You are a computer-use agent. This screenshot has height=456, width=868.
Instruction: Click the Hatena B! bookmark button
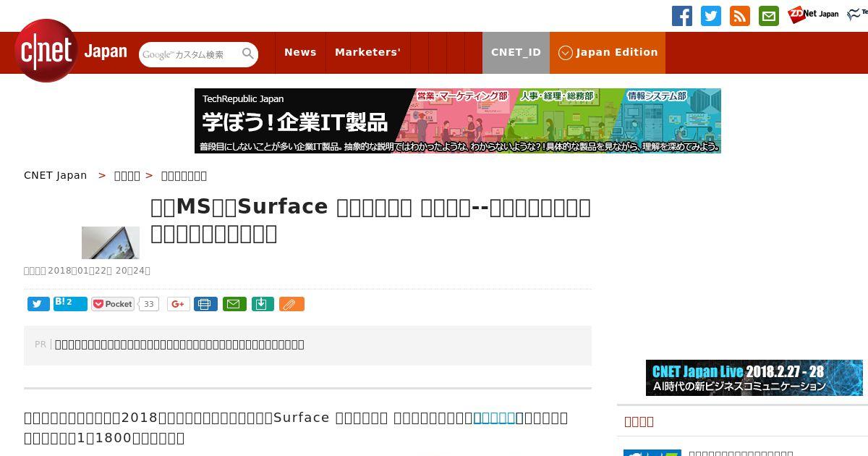pyautogui.click(x=70, y=304)
